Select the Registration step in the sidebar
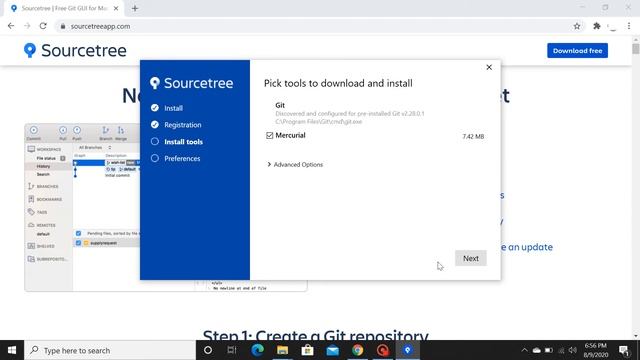 176,124
